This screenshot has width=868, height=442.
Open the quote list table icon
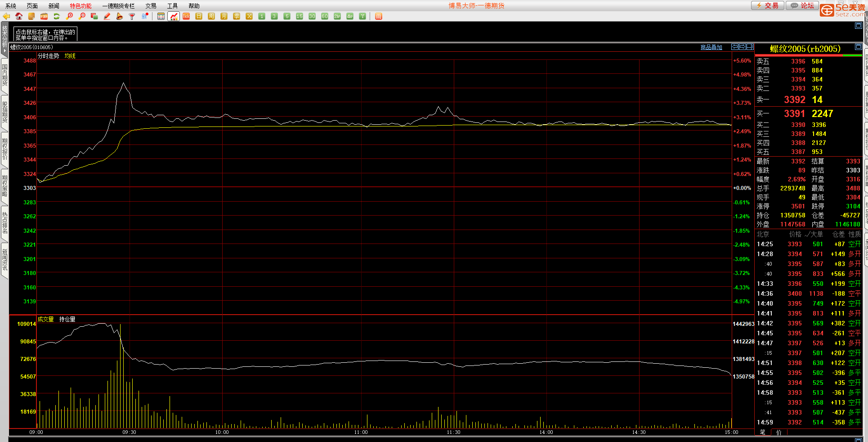coord(161,16)
